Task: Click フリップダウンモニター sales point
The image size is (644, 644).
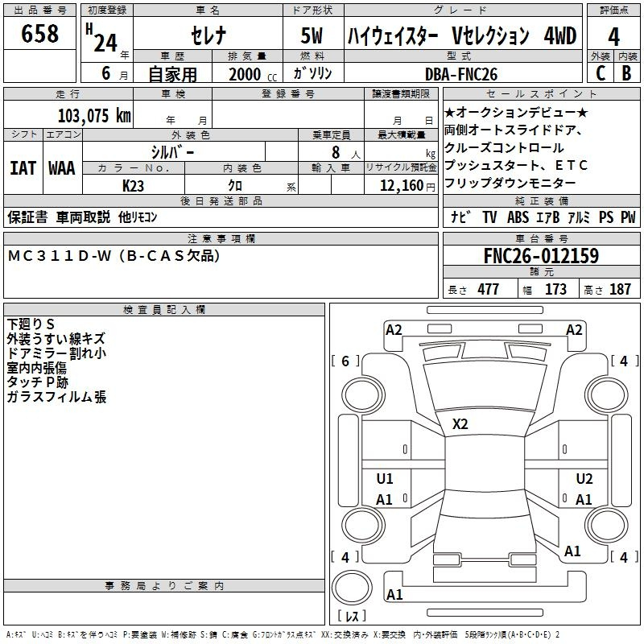Action: (510, 183)
